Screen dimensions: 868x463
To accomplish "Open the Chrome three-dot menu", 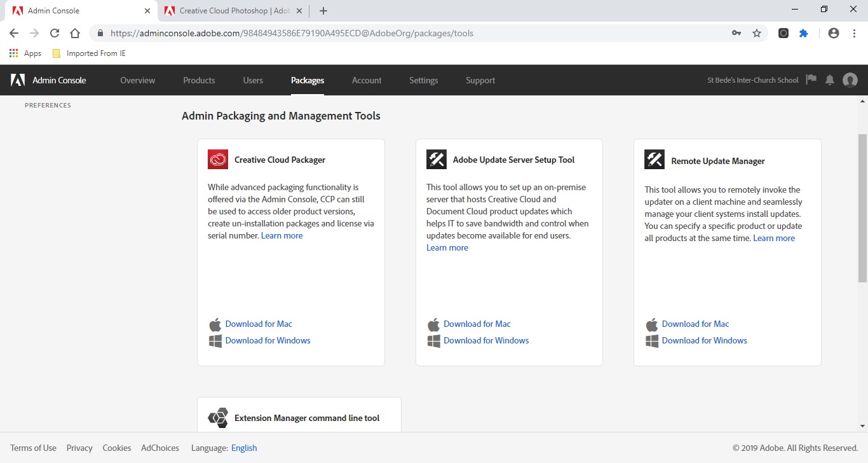I will point(853,33).
